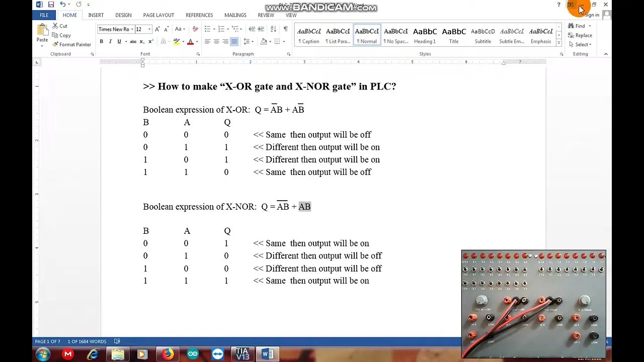Toggle Italic formatting

click(x=110, y=41)
